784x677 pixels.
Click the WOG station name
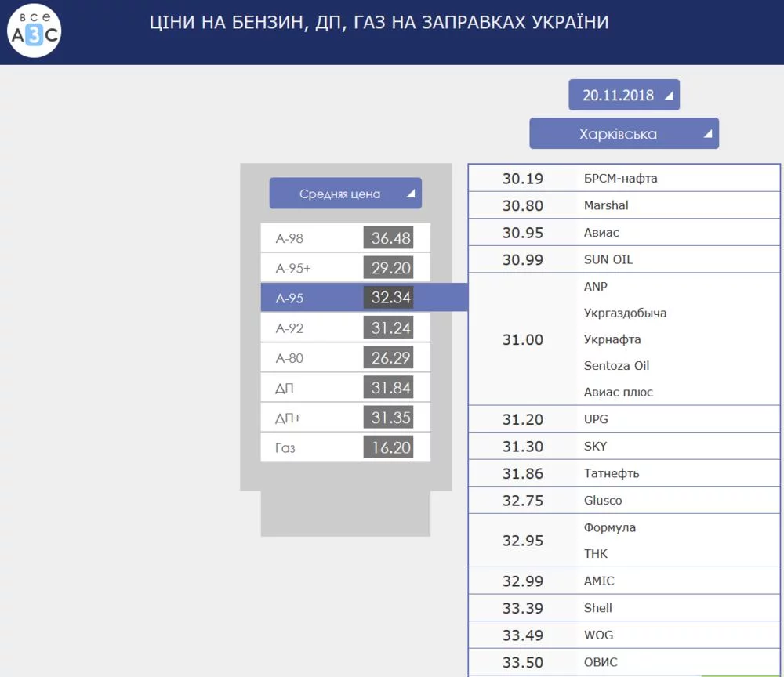point(598,635)
